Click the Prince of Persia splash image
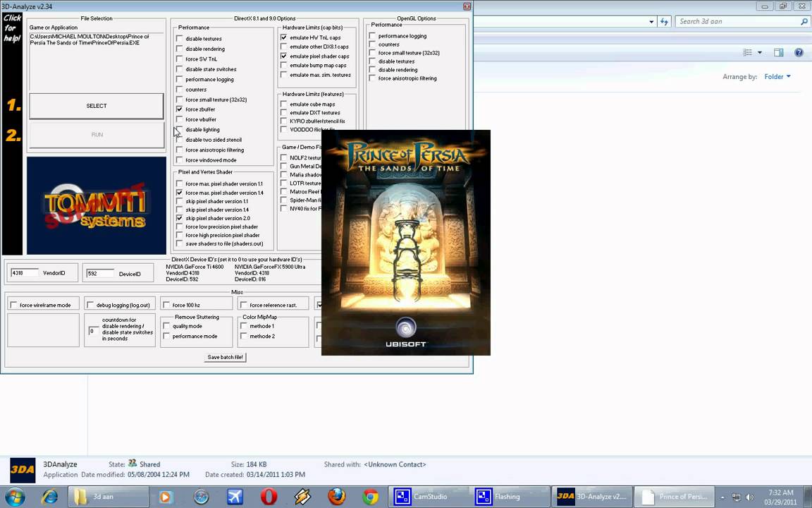The image size is (812, 508). (x=406, y=243)
